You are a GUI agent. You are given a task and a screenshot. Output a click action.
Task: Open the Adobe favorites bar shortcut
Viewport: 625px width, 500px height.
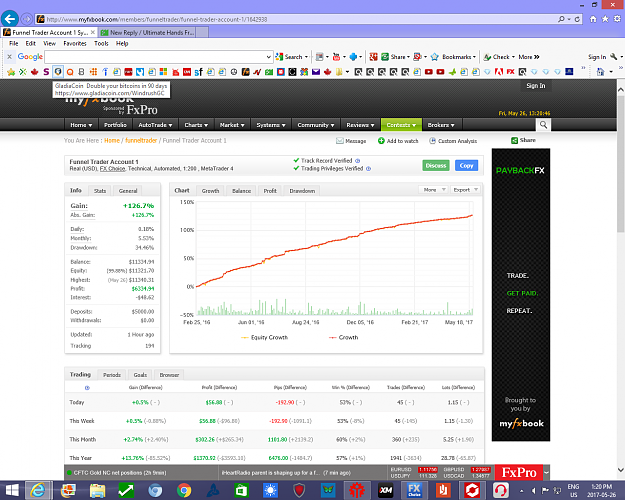point(498,72)
